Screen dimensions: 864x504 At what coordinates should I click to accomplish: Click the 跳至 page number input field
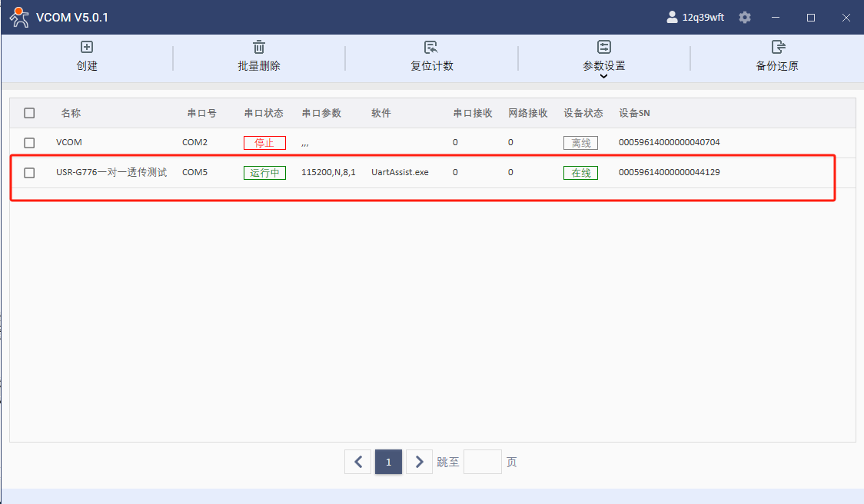[x=482, y=462]
